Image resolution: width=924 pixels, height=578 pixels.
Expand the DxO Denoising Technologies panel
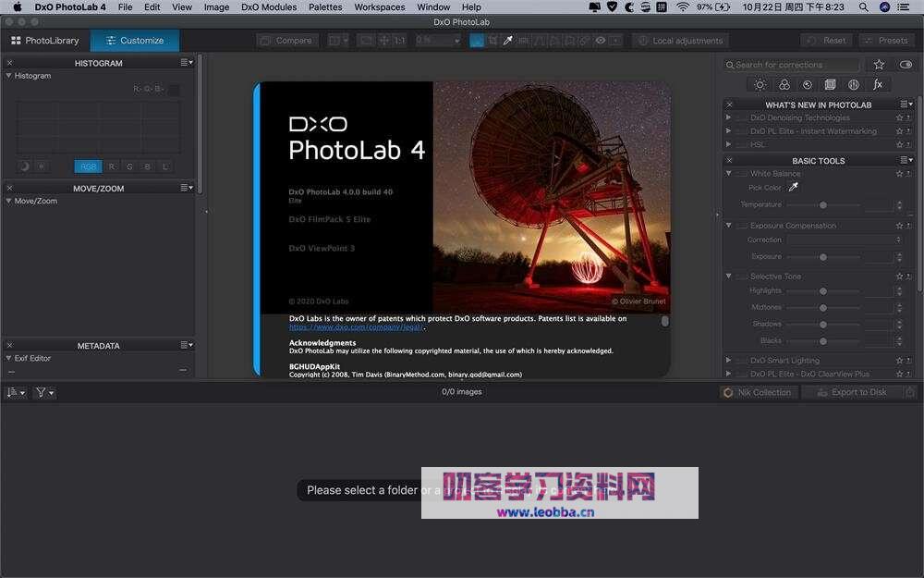coord(729,117)
